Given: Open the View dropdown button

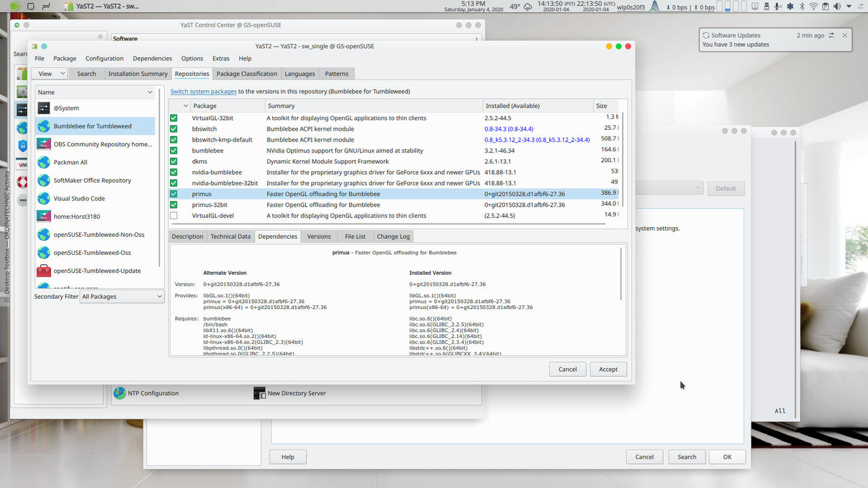Looking at the screenshot, I should [x=49, y=74].
